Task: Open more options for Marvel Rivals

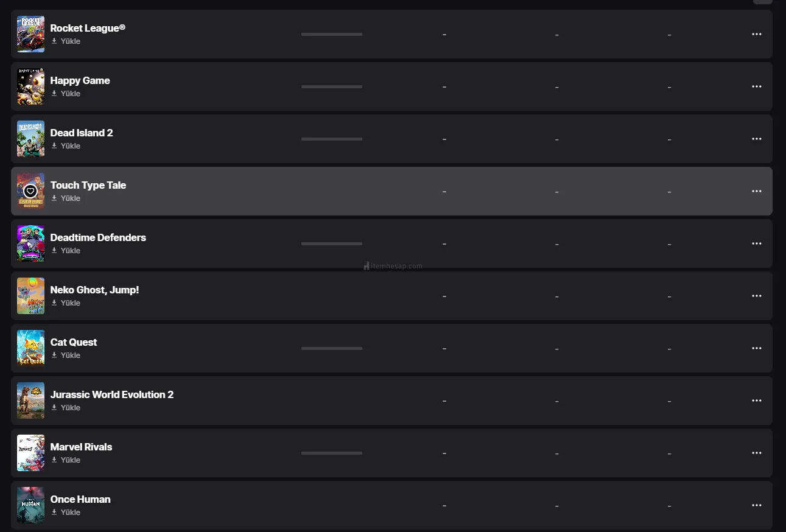Action: (756, 453)
